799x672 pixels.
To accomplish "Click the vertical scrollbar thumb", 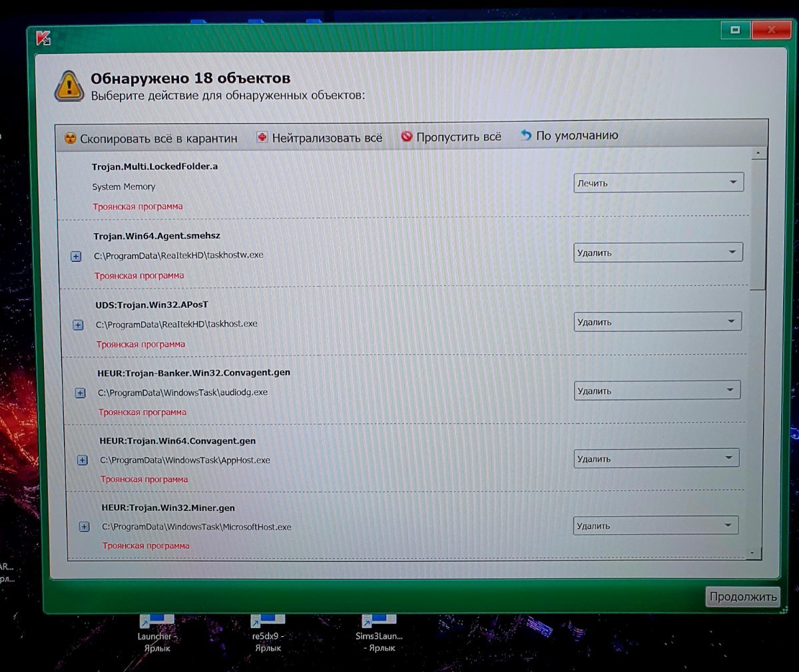I will pyautogui.click(x=757, y=223).
